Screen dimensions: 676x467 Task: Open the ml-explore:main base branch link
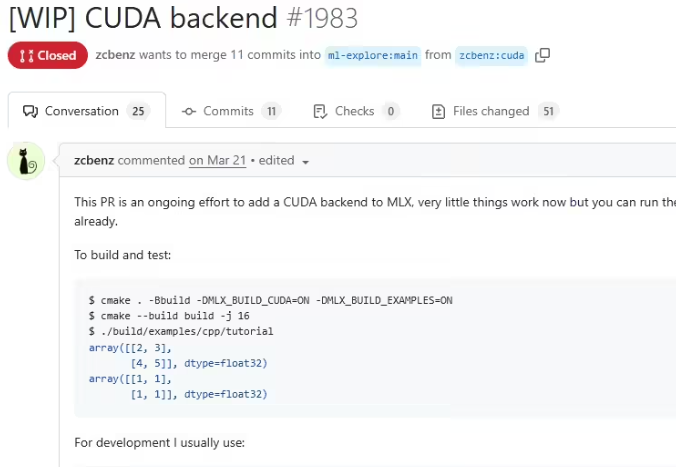[x=373, y=56]
